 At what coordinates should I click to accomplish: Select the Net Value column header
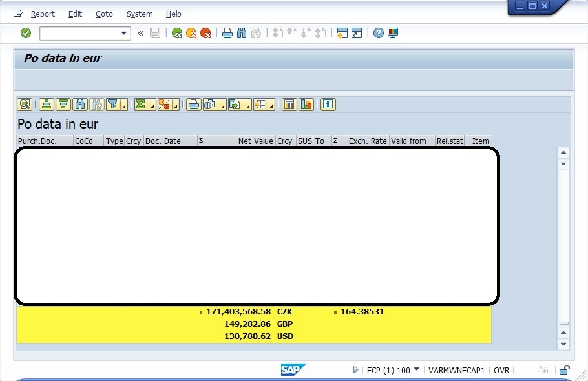coord(236,141)
